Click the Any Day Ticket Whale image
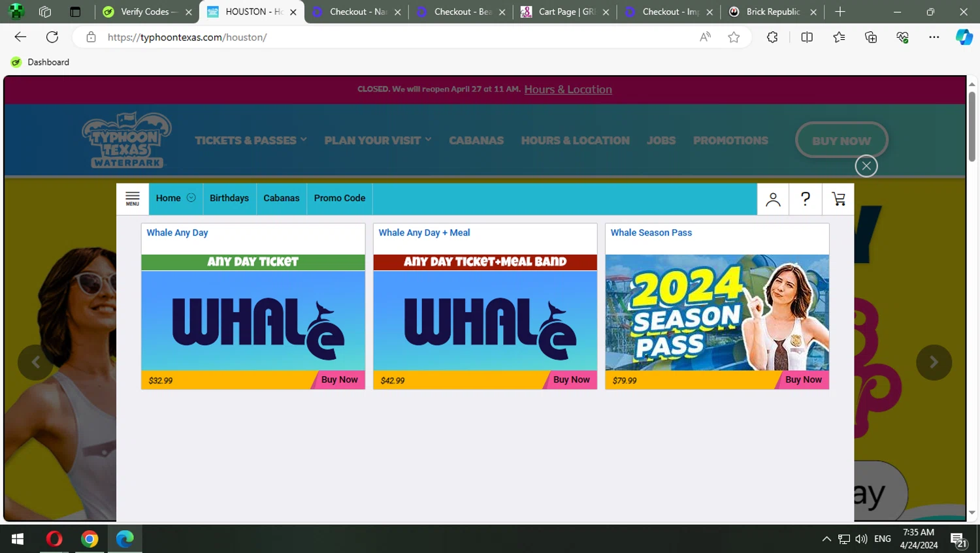980x553 pixels. point(253,312)
